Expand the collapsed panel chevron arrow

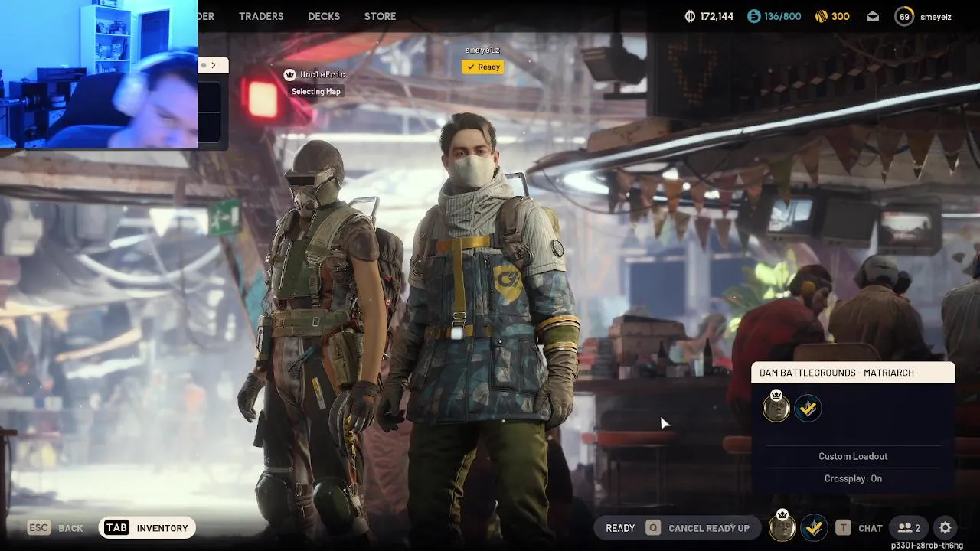[x=214, y=65]
